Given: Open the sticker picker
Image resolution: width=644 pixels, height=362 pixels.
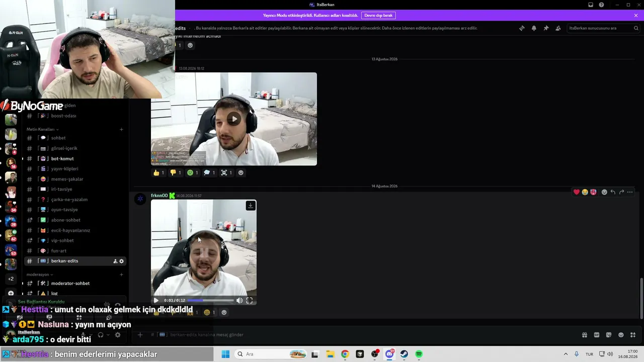Looking at the screenshot, I should coord(609,335).
